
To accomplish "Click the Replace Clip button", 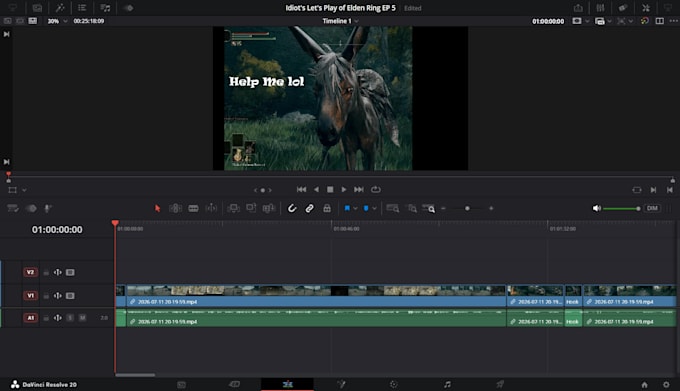I will pyautogui.click(x=269, y=209).
